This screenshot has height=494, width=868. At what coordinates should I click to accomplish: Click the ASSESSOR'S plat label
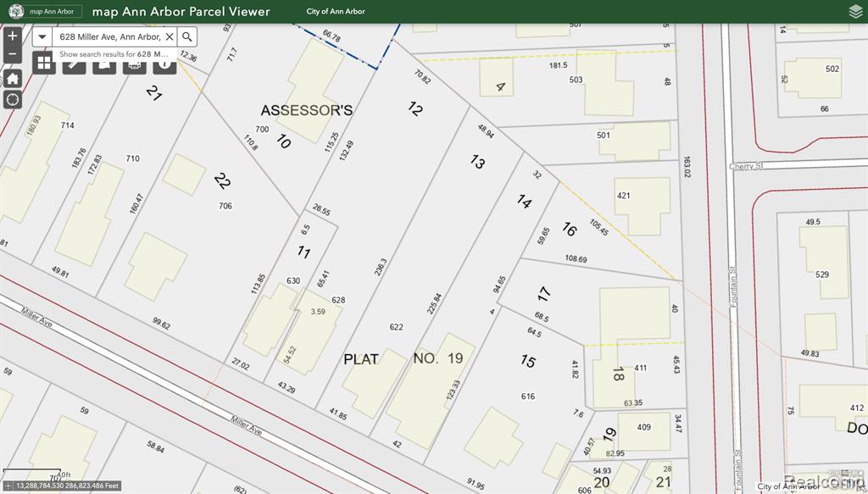coord(307,111)
